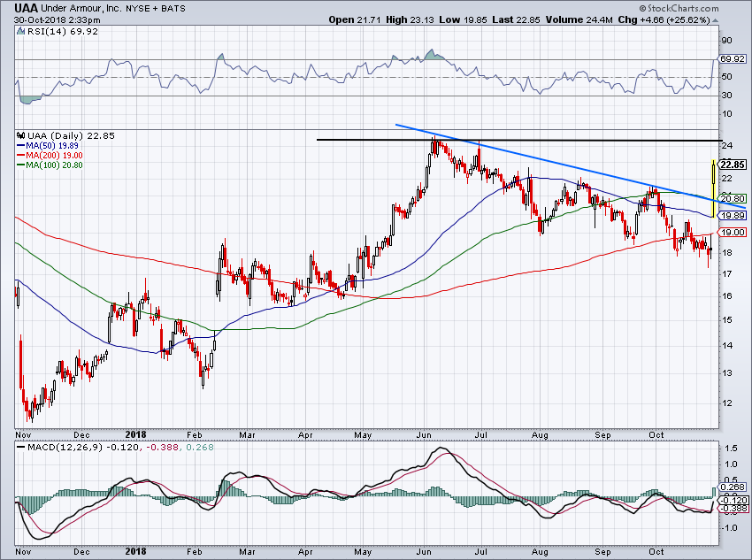Click the Oct label on price chart date axis
Viewport: 752px width, 560px height.
coord(656,435)
